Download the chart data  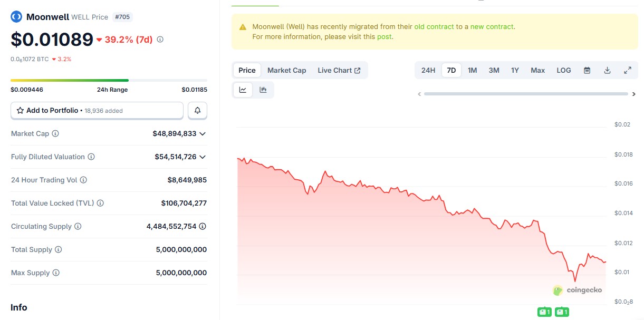click(x=607, y=70)
